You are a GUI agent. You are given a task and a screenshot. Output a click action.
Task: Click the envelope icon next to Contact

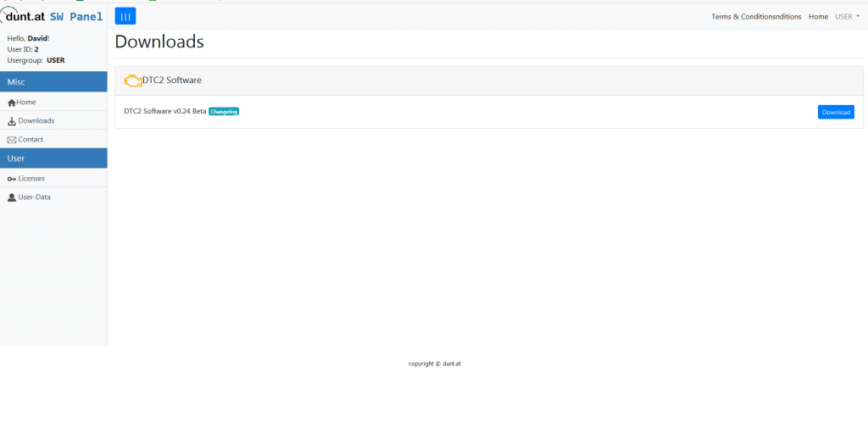(x=12, y=140)
